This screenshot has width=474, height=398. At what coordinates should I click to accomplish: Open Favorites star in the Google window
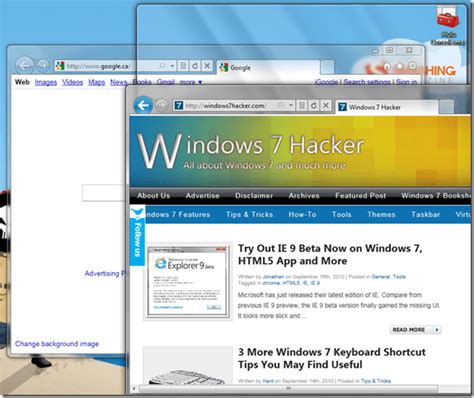pyautogui.click(x=399, y=66)
